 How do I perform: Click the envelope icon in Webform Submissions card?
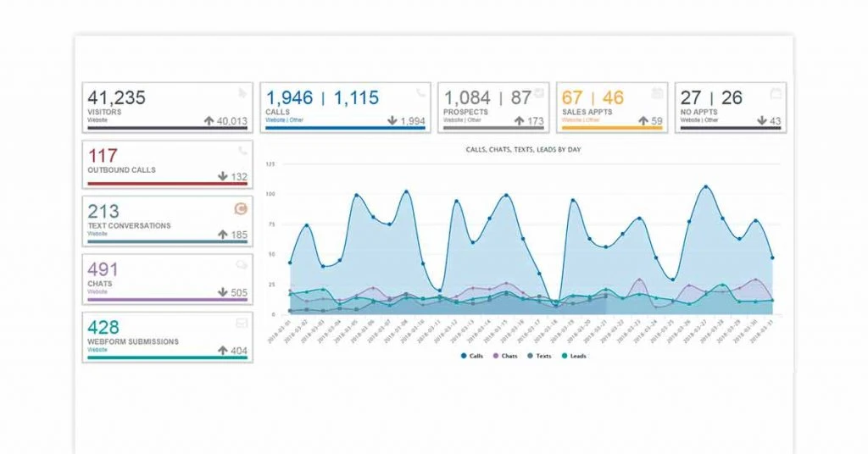click(242, 323)
